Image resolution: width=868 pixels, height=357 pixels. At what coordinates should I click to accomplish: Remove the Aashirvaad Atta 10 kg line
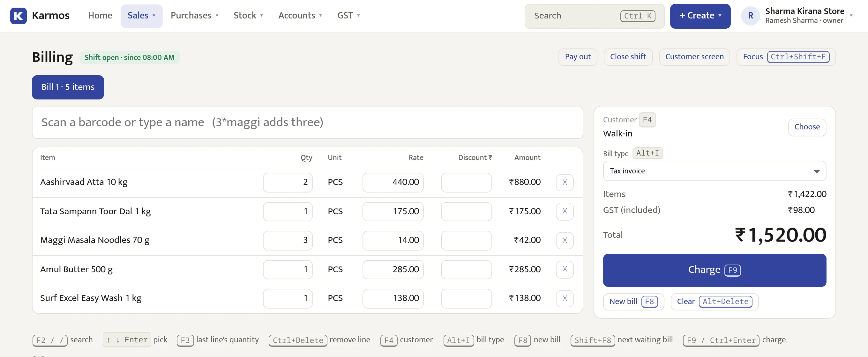(x=565, y=182)
